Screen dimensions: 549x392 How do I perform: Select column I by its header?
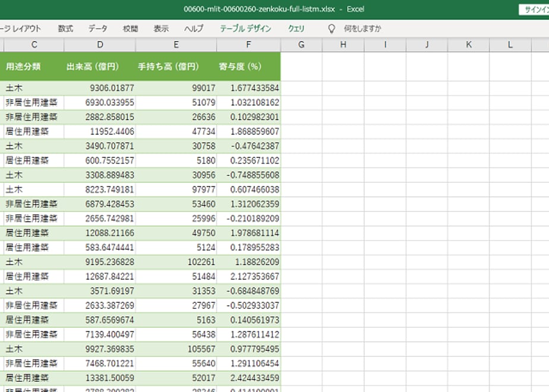tap(385, 45)
